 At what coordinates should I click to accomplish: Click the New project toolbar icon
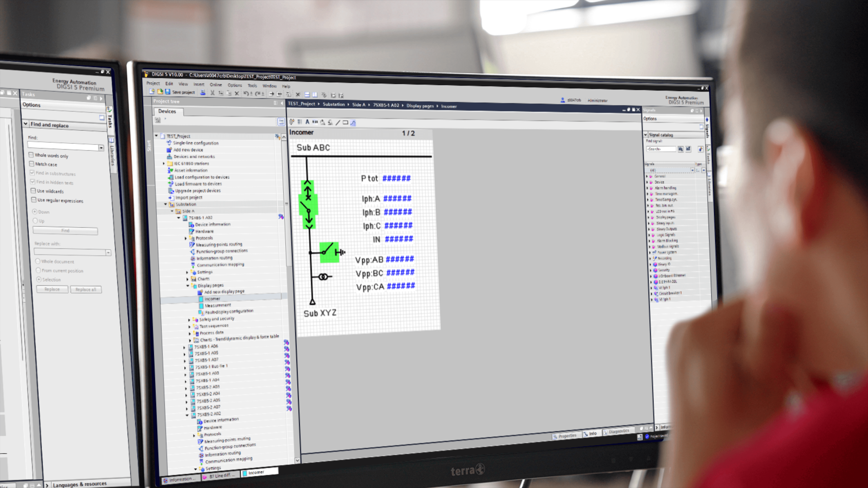click(x=152, y=91)
